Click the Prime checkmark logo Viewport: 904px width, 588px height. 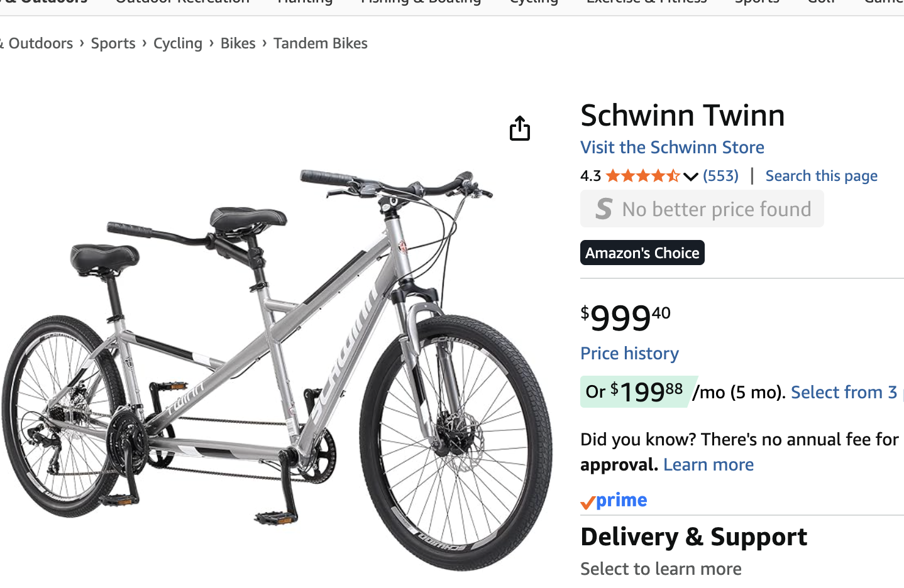614,501
